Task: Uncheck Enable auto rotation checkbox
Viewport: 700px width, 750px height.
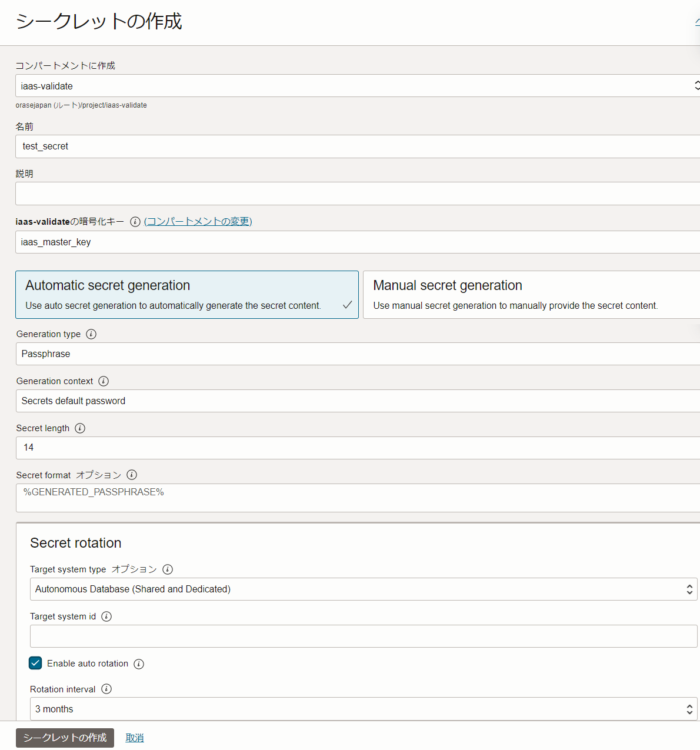Action: click(35, 664)
